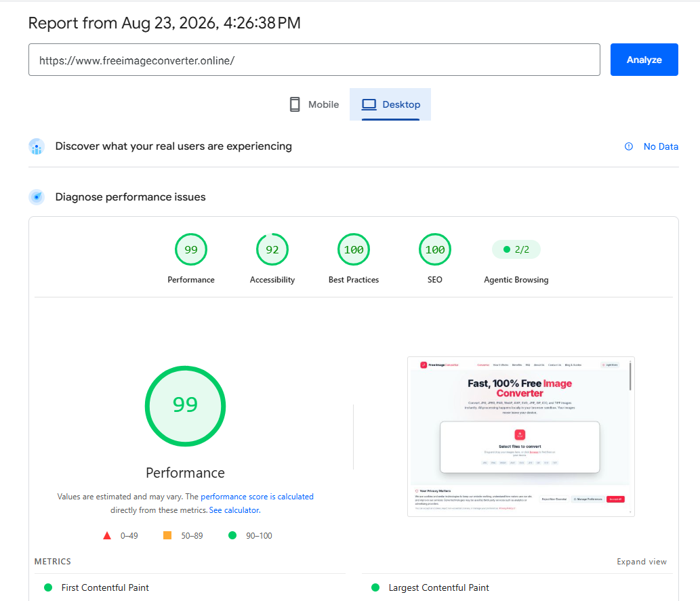
Task: Click the diagnose performance radar icon
Action: coord(37,197)
